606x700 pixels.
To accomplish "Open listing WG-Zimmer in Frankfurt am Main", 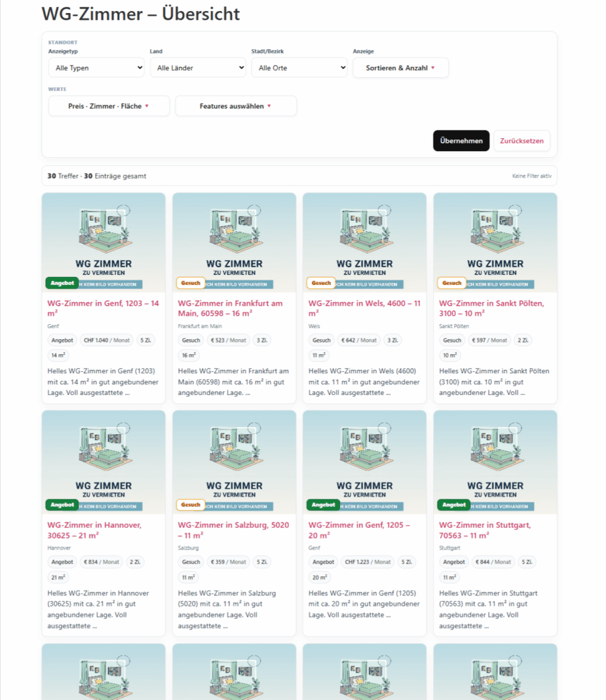I will point(230,308).
